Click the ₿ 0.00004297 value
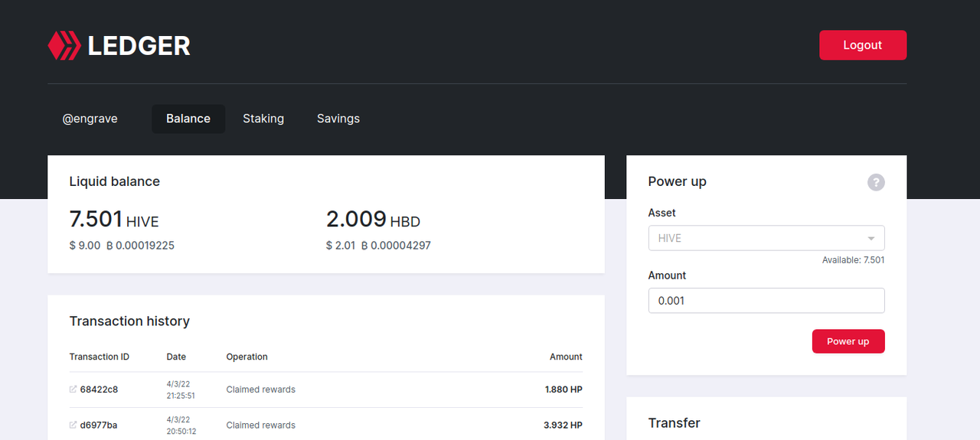The height and width of the screenshot is (440, 980). [396, 246]
